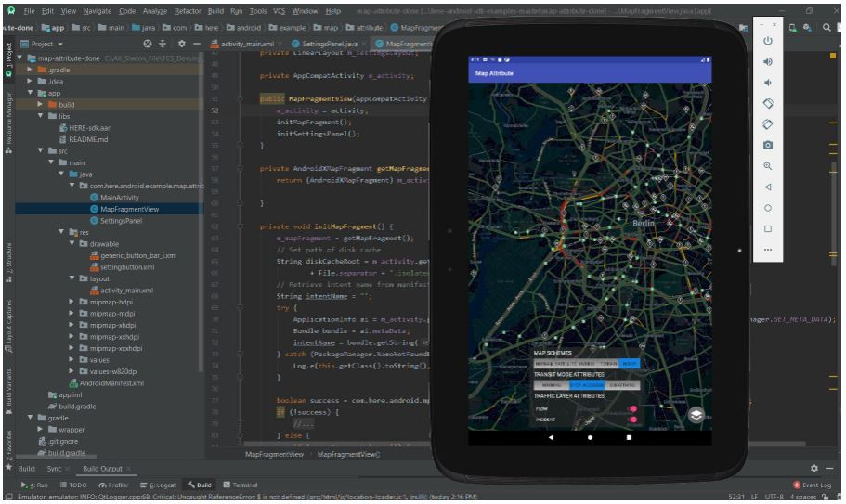Lower volume with emulator volume down icon
Image resolution: width=846 pixels, height=504 pixels.
click(768, 83)
